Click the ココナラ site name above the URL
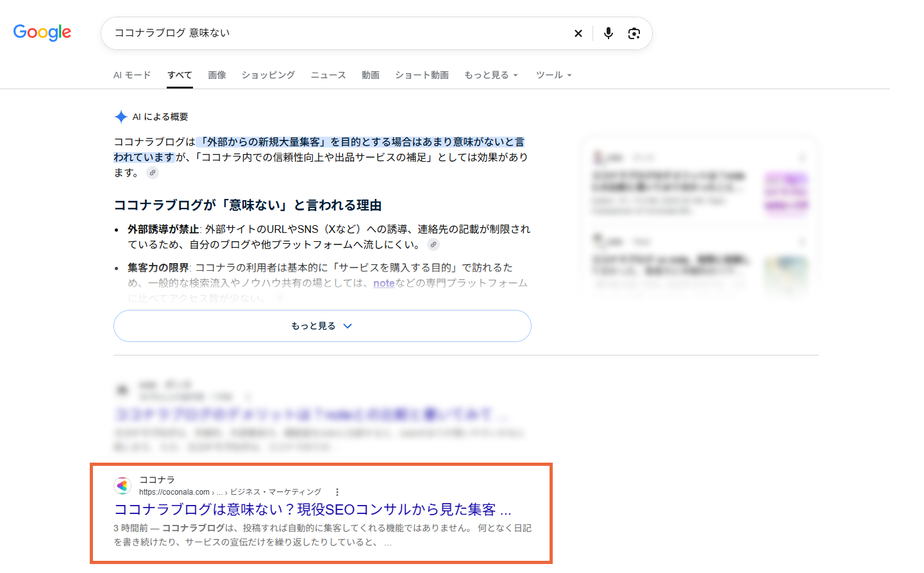The width and height of the screenshot is (924, 573). point(157,479)
